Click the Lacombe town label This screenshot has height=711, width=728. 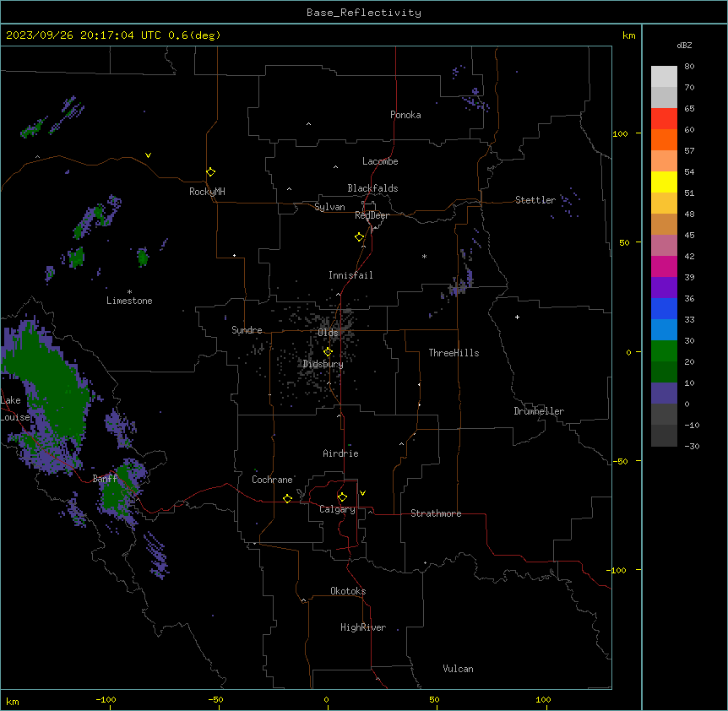[x=380, y=161]
